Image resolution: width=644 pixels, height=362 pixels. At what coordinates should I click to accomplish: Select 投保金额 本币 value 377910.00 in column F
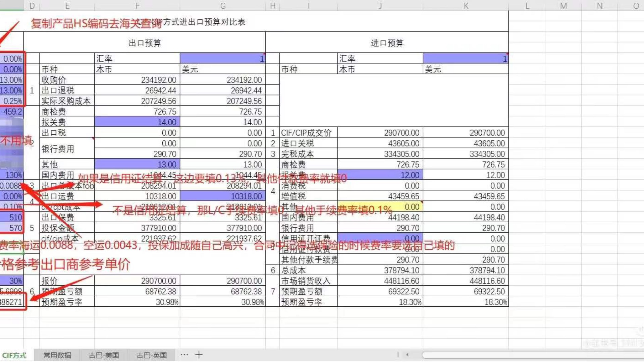click(137, 228)
